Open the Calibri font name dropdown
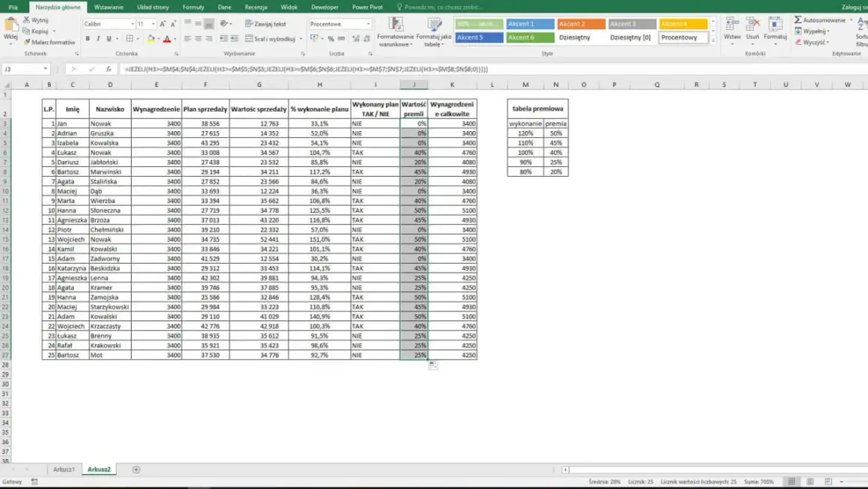This screenshot has height=489, width=868. point(132,24)
